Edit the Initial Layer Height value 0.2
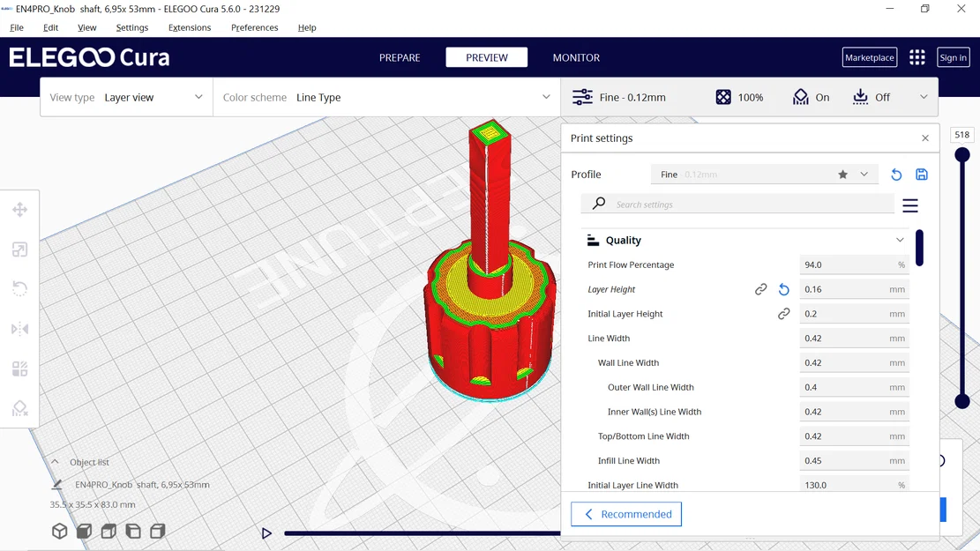 pos(854,314)
